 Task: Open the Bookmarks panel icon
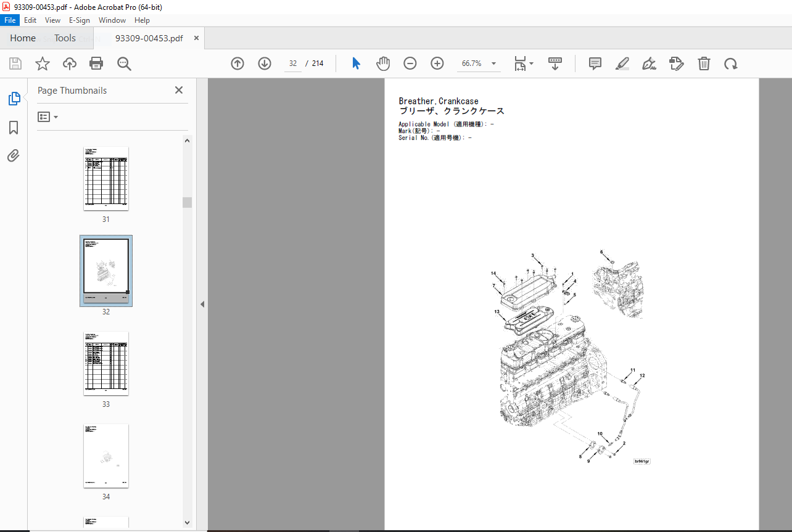14,128
